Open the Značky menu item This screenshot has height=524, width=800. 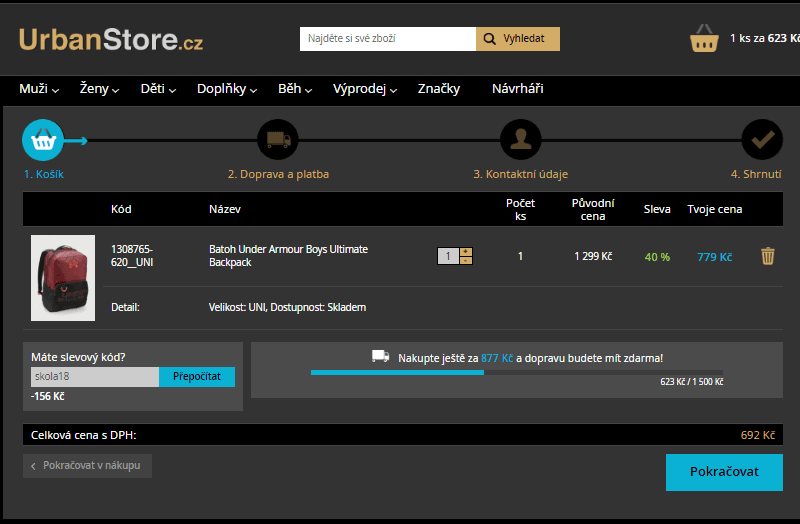439,89
